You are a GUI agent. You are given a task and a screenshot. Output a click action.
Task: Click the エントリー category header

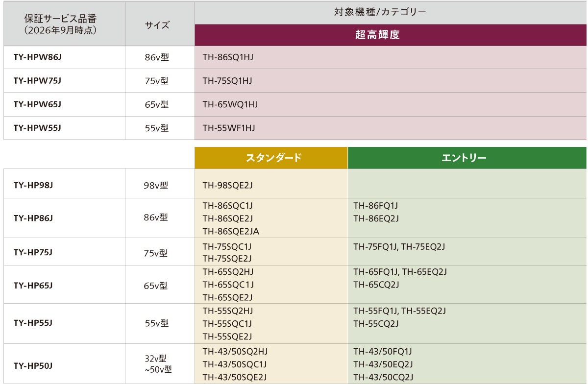(x=467, y=158)
